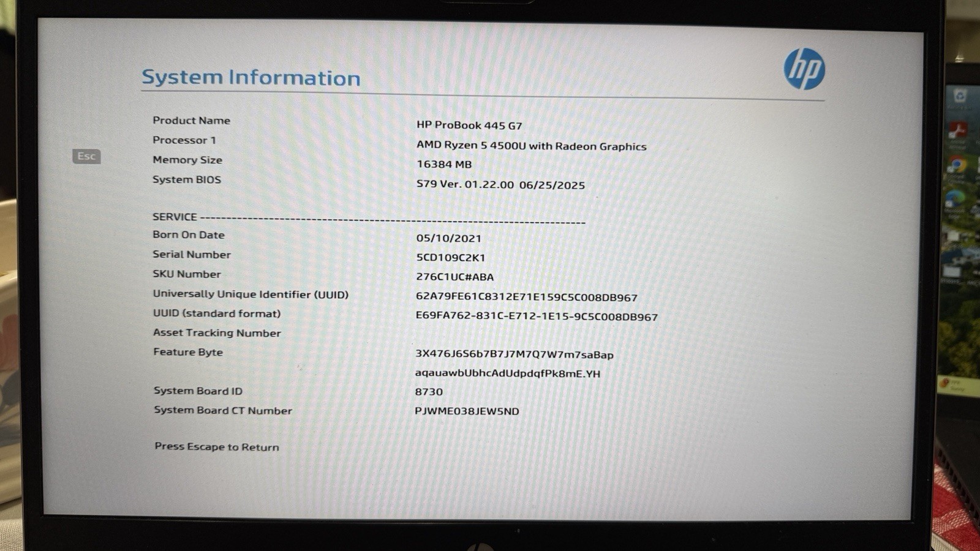Click the AMD Ryzen 5 4500U value
This screenshot has width=980, height=551.
pyautogui.click(x=532, y=146)
